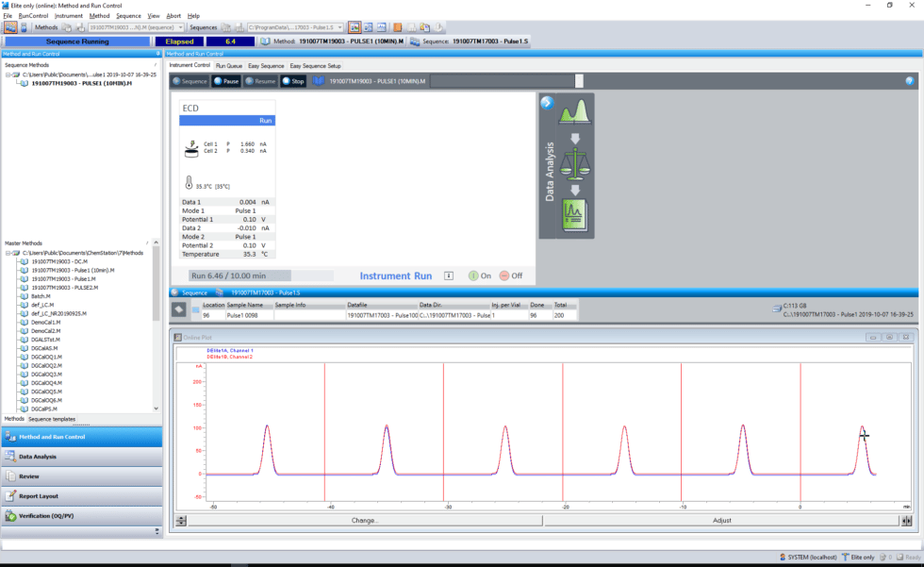Click the blue arrow on Data Analysis panel
Screen dimensions: 924x567
pos(547,103)
